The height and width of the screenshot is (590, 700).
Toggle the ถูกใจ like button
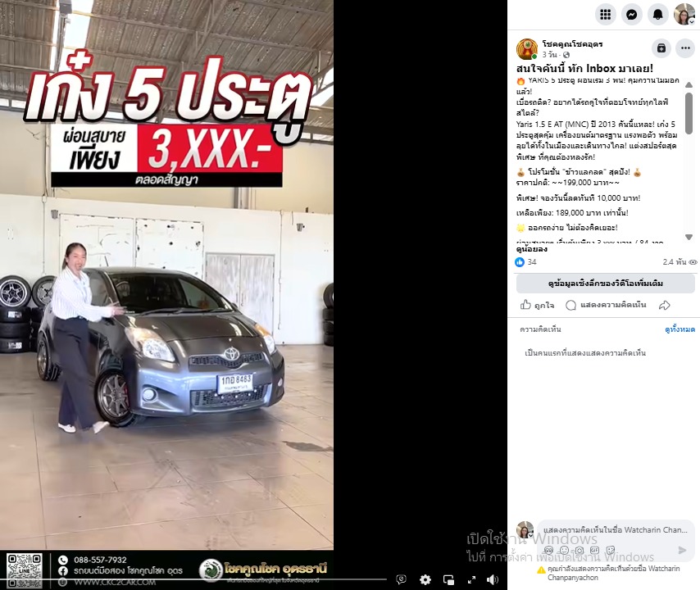pos(537,306)
